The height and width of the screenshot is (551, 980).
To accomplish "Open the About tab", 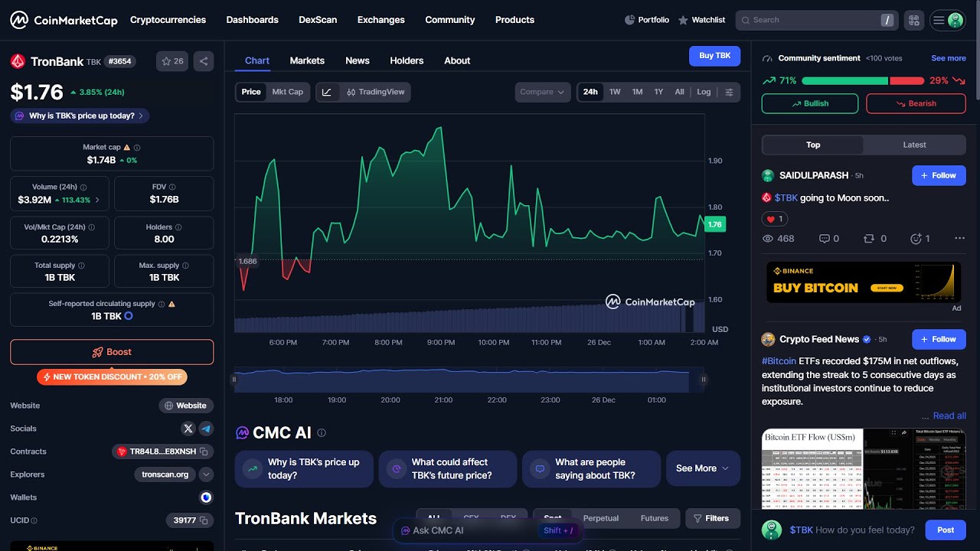I will (x=457, y=60).
